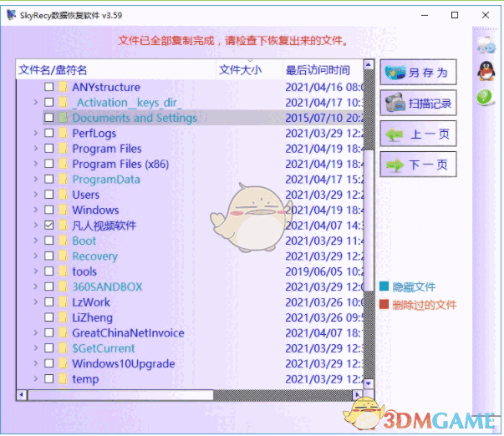Select the 360SANDBOX folder name

pyautogui.click(x=107, y=286)
